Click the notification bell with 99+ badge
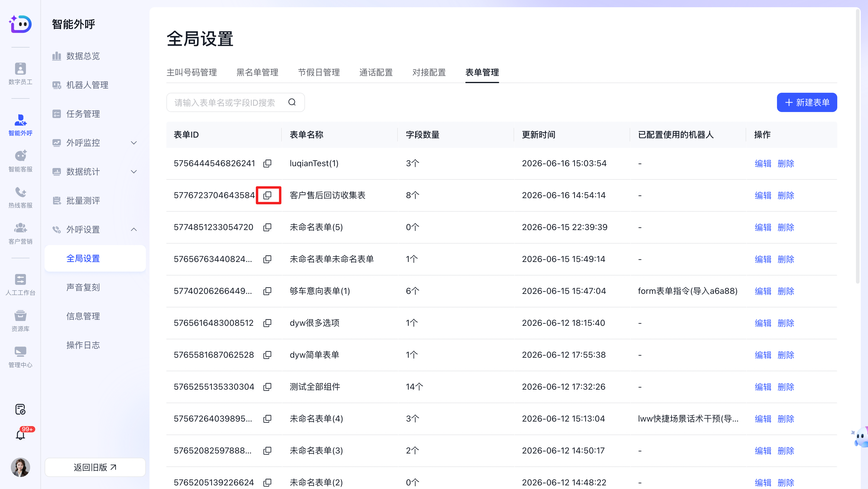Image resolution: width=868 pixels, height=489 pixels. (x=20, y=434)
